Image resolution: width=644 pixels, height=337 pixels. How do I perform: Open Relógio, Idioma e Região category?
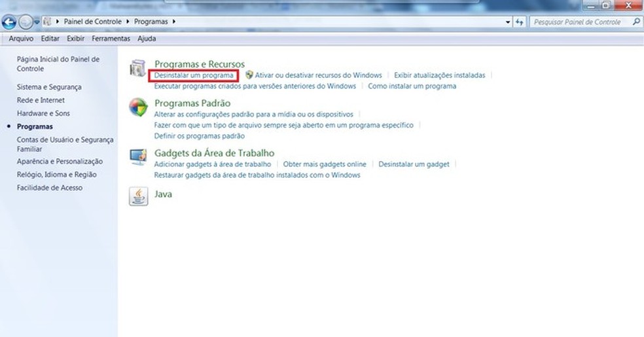[57, 175]
